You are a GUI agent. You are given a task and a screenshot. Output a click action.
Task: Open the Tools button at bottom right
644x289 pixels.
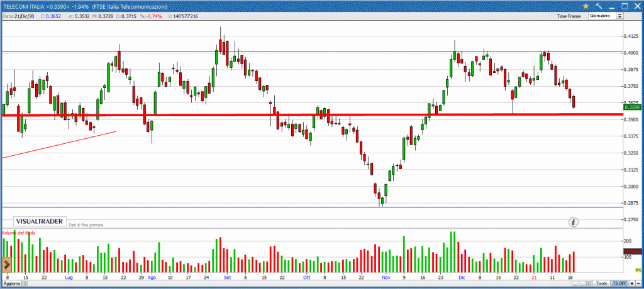(x=602, y=283)
